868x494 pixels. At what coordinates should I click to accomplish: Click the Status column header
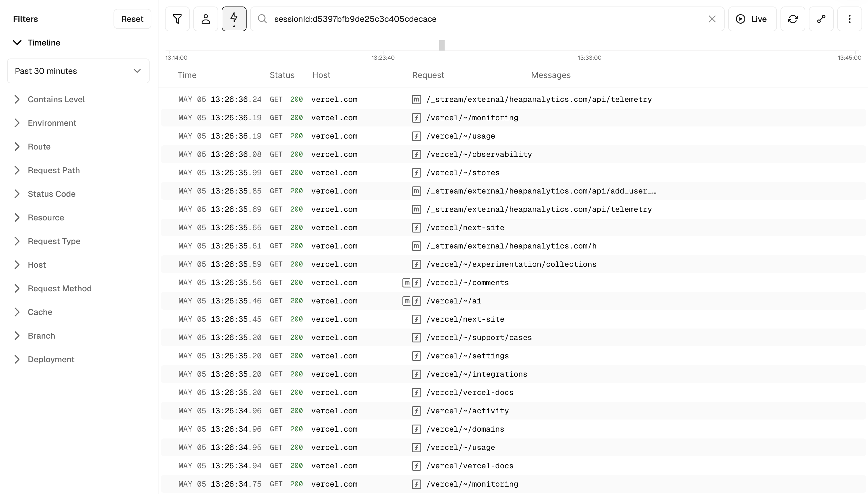pos(282,75)
